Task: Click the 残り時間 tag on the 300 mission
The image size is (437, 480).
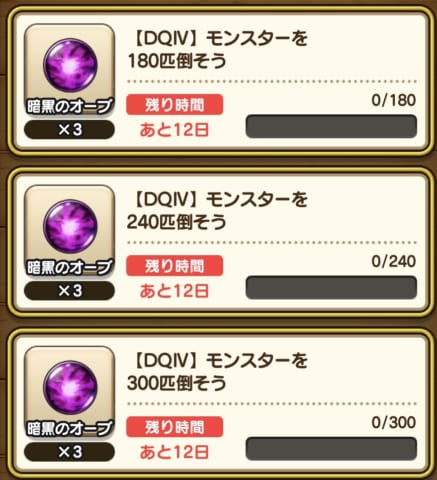Action: (x=175, y=427)
